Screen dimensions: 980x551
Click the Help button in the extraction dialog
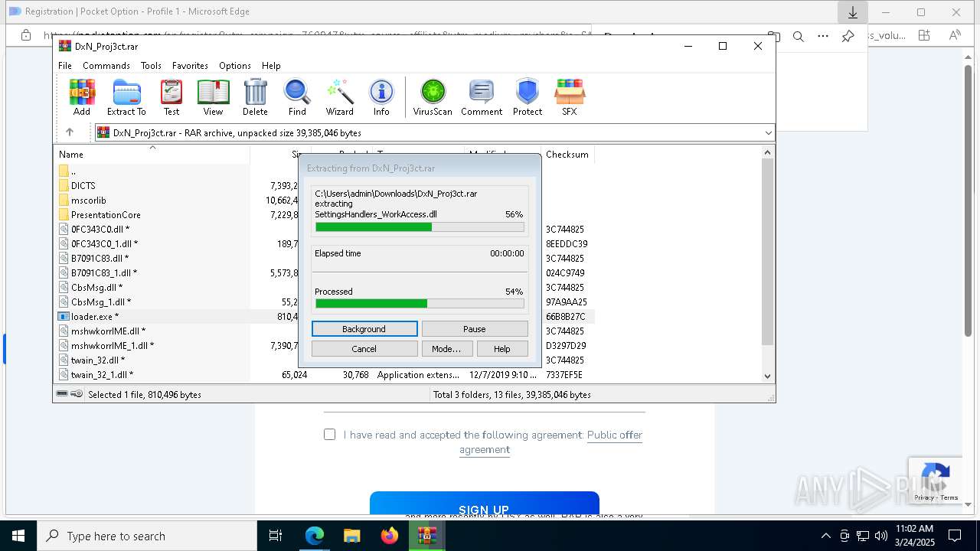coord(502,349)
